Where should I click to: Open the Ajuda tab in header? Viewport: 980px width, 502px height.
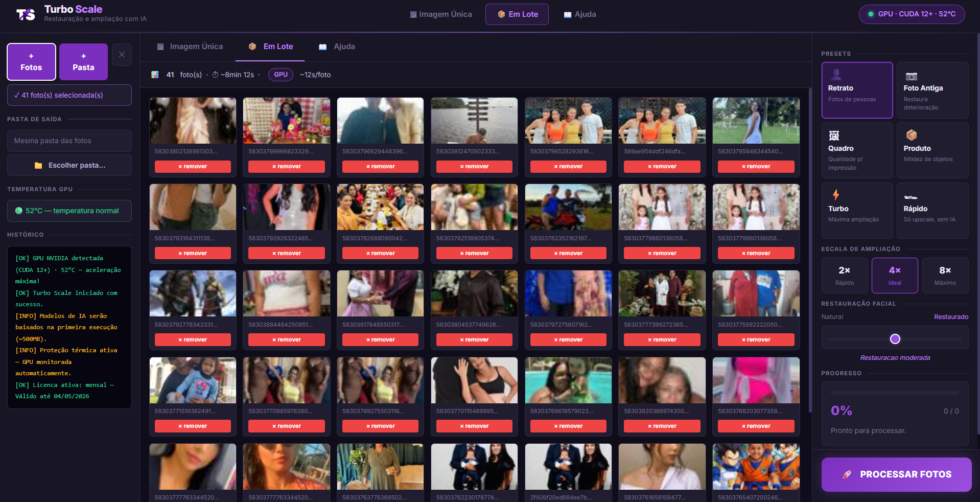tap(579, 14)
